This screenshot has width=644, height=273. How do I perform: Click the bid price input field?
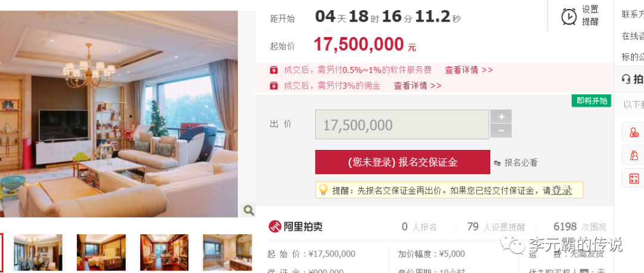(402, 124)
